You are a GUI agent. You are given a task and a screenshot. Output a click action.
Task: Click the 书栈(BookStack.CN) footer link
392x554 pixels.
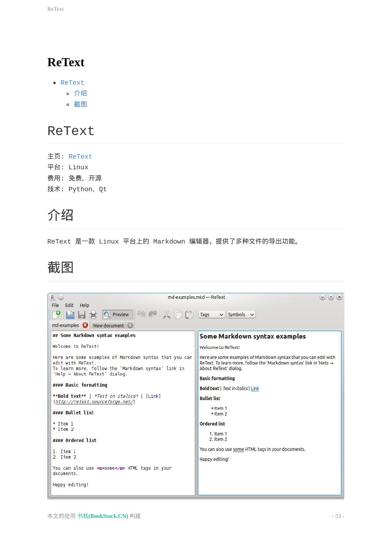pos(103,516)
